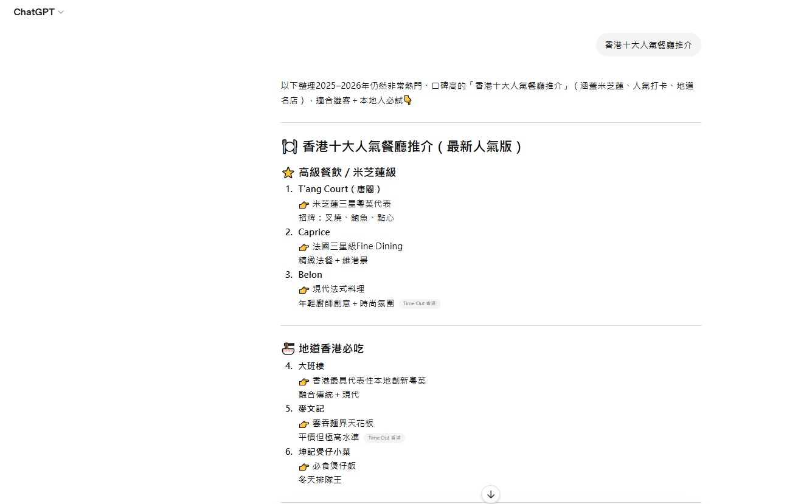Click the line 年輕廚師創意 + 時尚氛圍
Viewport: 812px width, 504px height.
point(346,303)
